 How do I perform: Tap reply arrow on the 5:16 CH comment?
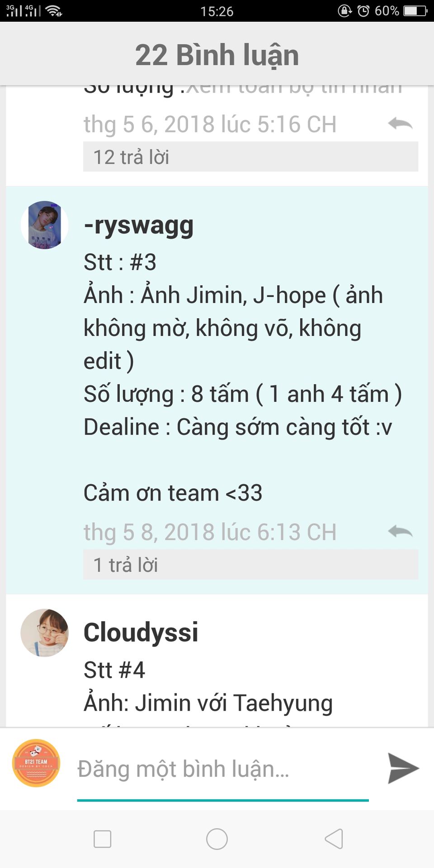[x=400, y=123]
